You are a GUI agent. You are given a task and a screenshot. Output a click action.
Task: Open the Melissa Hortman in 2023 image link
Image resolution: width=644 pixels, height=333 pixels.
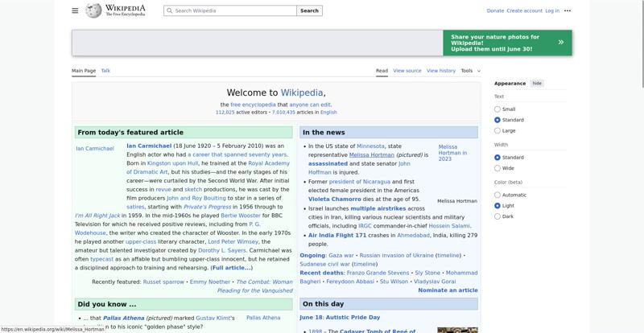[x=452, y=153]
